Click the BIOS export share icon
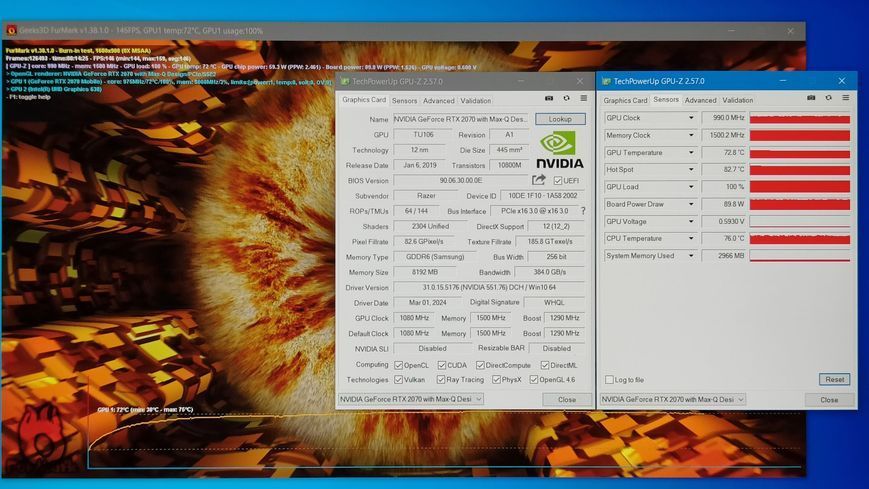 coord(539,180)
